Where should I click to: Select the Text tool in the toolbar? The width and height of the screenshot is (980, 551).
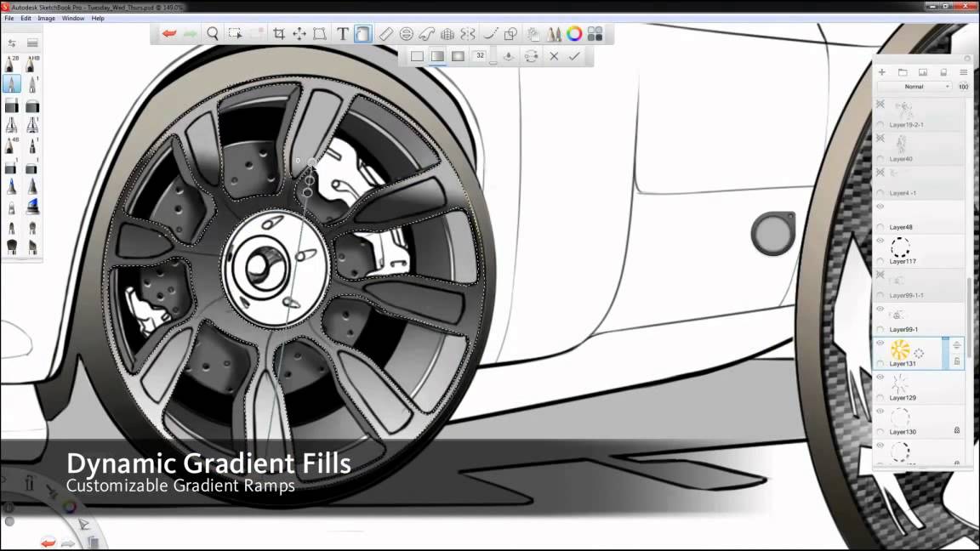pos(342,33)
